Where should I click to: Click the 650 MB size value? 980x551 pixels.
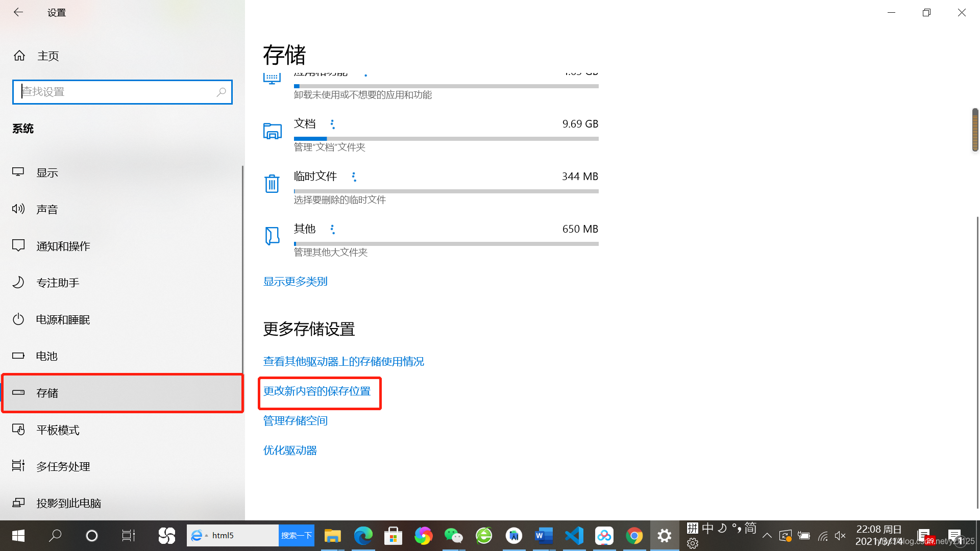tap(580, 229)
